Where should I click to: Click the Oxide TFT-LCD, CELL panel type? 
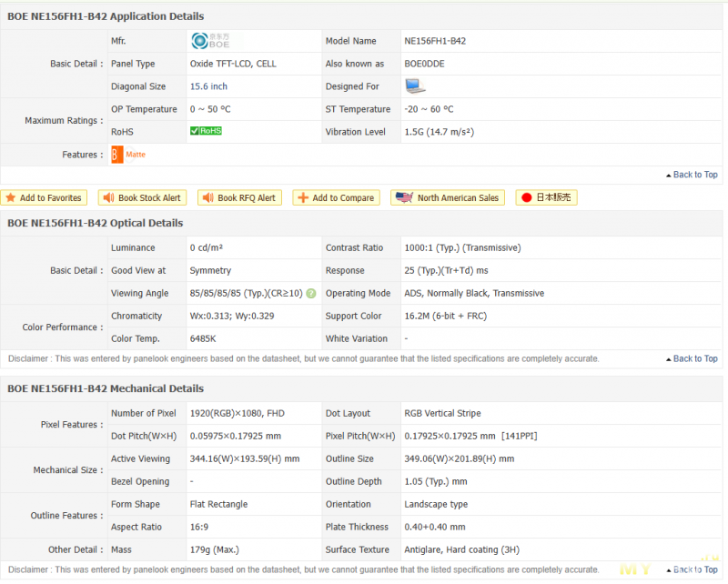point(232,64)
